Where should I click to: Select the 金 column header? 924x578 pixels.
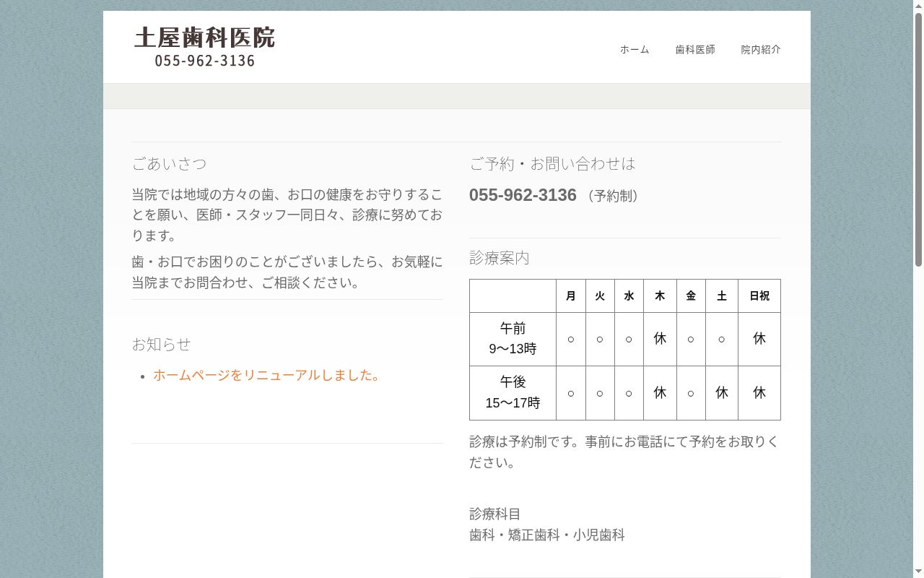click(691, 296)
